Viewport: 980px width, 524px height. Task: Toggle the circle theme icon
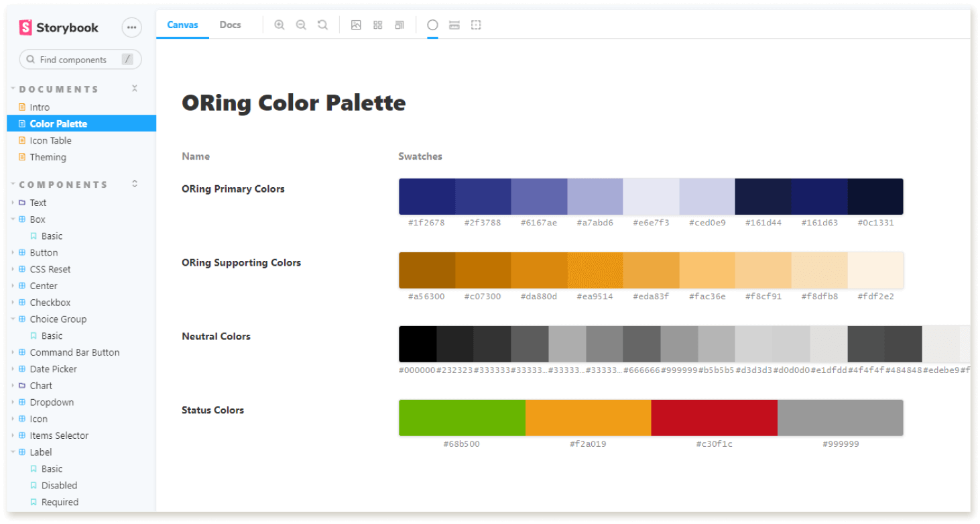point(432,25)
